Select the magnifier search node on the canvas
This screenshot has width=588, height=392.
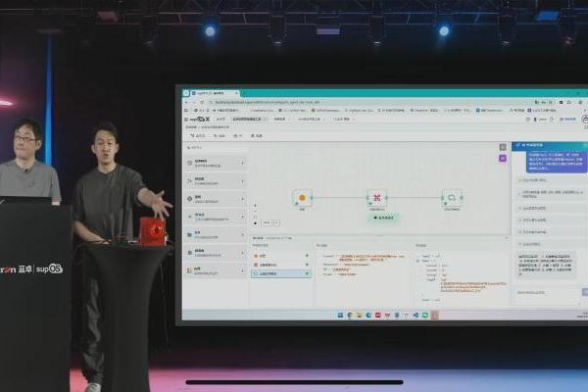click(452, 198)
